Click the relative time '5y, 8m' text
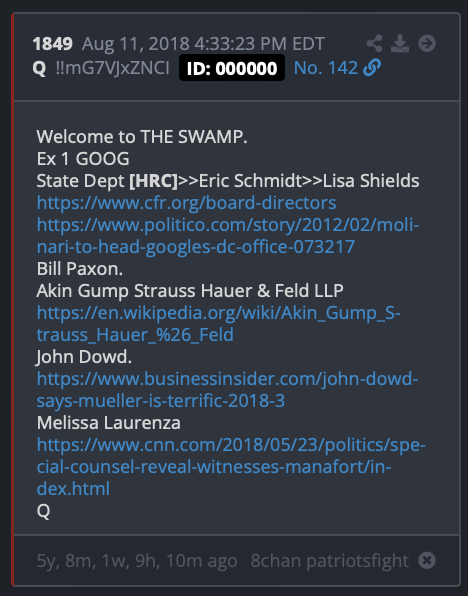This screenshot has height=596, width=468. point(137,561)
